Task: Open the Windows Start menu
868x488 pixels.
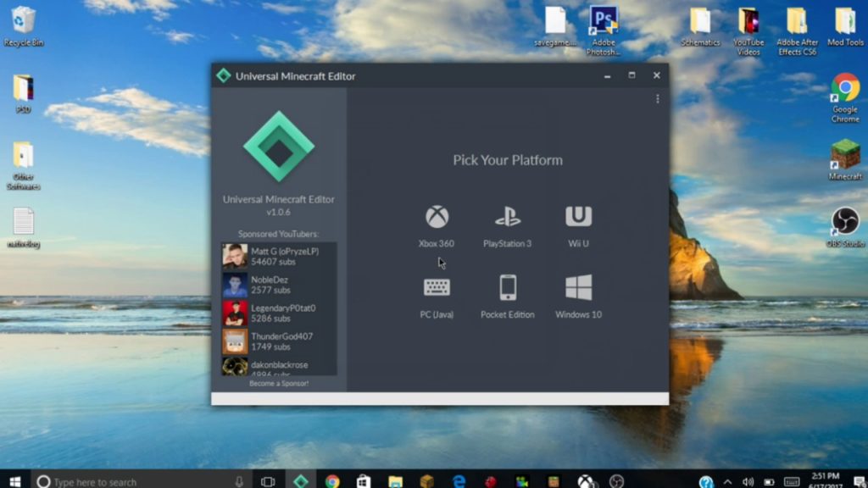Action: coord(15,481)
